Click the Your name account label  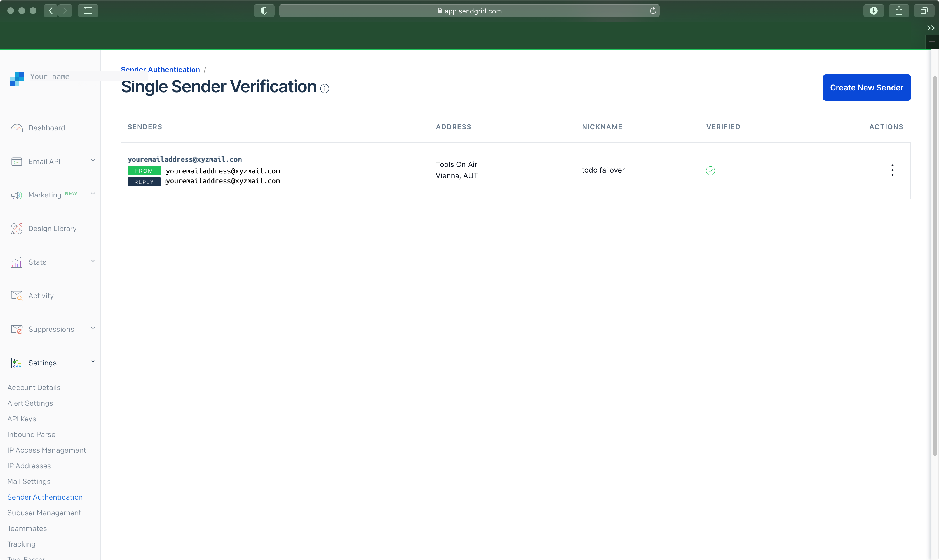pyautogui.click(x=50, y=77)
